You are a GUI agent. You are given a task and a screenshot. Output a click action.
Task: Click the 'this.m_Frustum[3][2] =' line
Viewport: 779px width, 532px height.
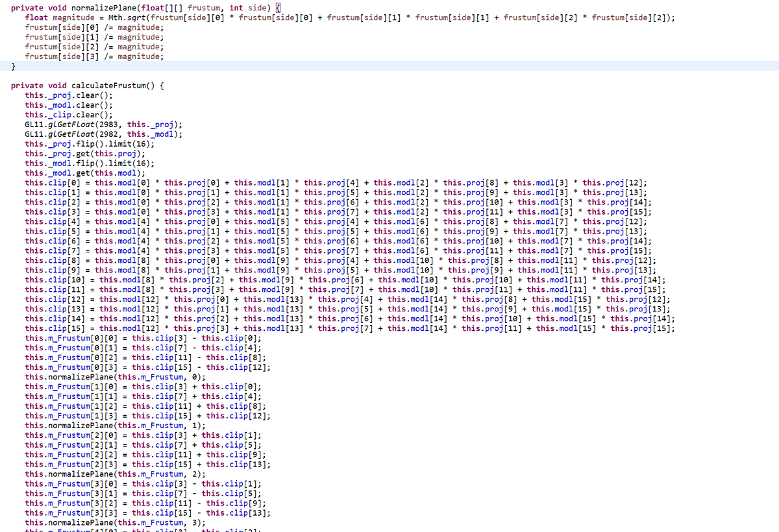(145, 503)
